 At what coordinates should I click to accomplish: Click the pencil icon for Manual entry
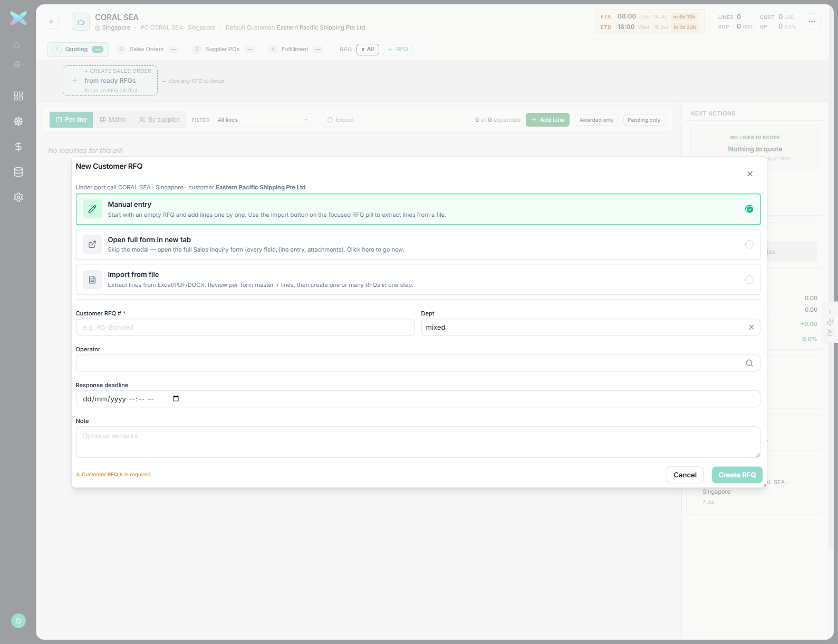pyautogui.click(x=92, y=209)
